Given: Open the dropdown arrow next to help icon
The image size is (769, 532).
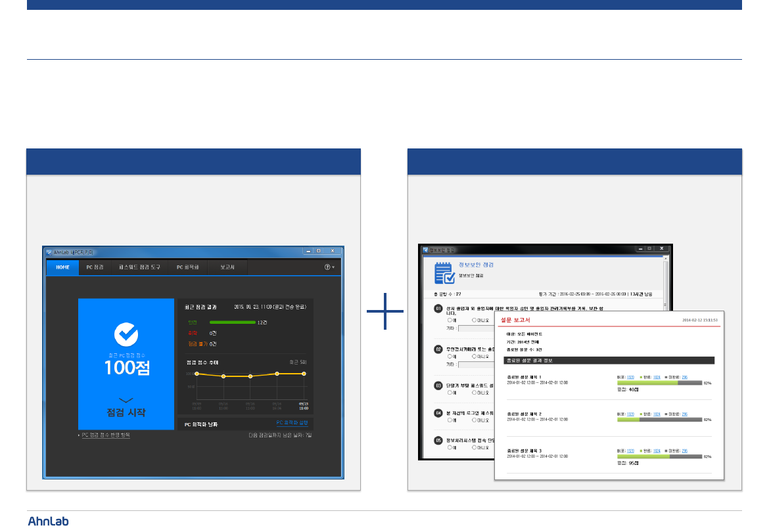Looking at the screenshot, I should (333, 268).
